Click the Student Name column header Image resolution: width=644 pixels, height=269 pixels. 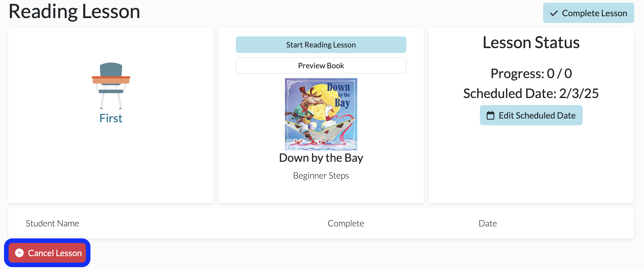coord(52,223)
